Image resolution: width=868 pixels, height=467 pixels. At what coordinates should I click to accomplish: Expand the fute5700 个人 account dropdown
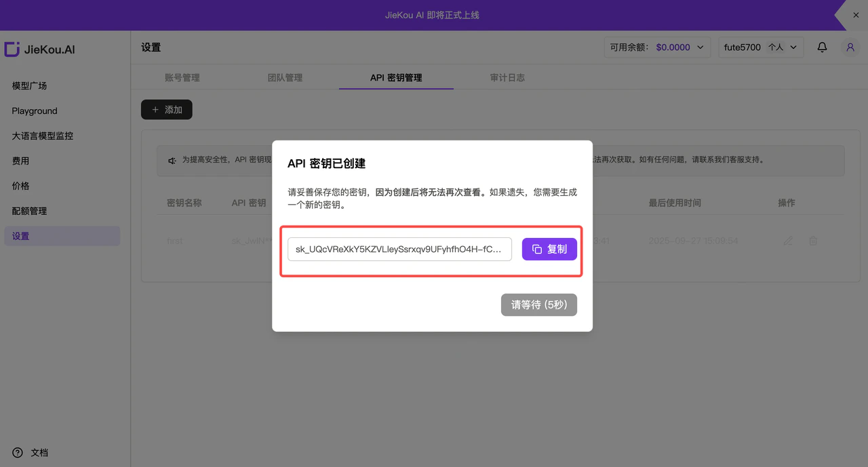tap(761, 47)
